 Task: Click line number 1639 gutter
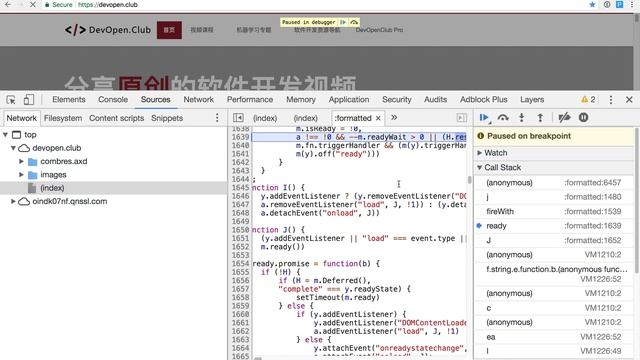coord(240,137)
